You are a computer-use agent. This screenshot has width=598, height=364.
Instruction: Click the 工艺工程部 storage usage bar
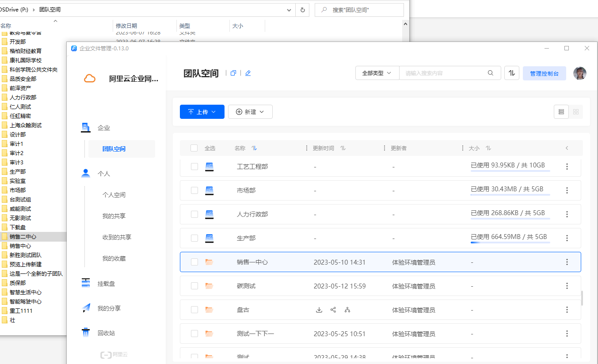tap(510, 171)
